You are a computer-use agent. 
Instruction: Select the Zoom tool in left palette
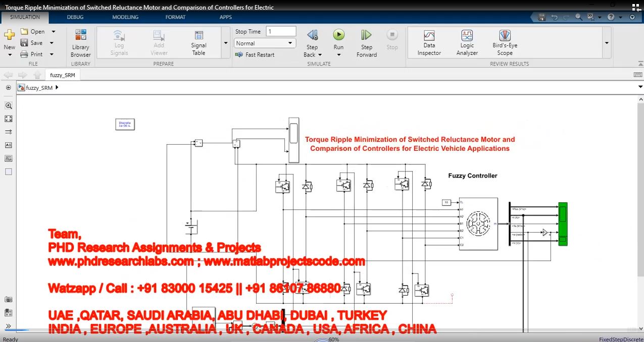pyautogui.click(x=9, y=106)
